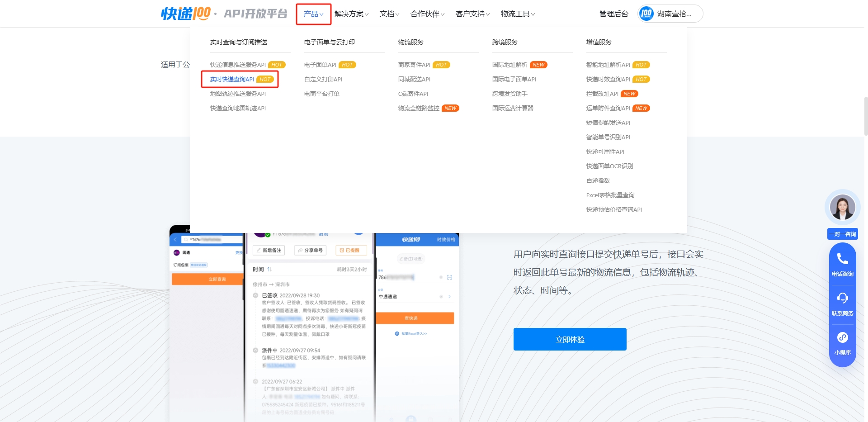Expand the 解决方案 dropdown

[x=351, y=14]
